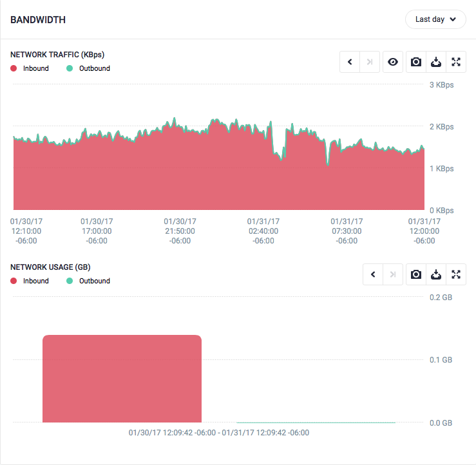The width and height of the screenshot is (476, 465).
Task: Click the 3 KBps axis label
Action: pos(441,84)
